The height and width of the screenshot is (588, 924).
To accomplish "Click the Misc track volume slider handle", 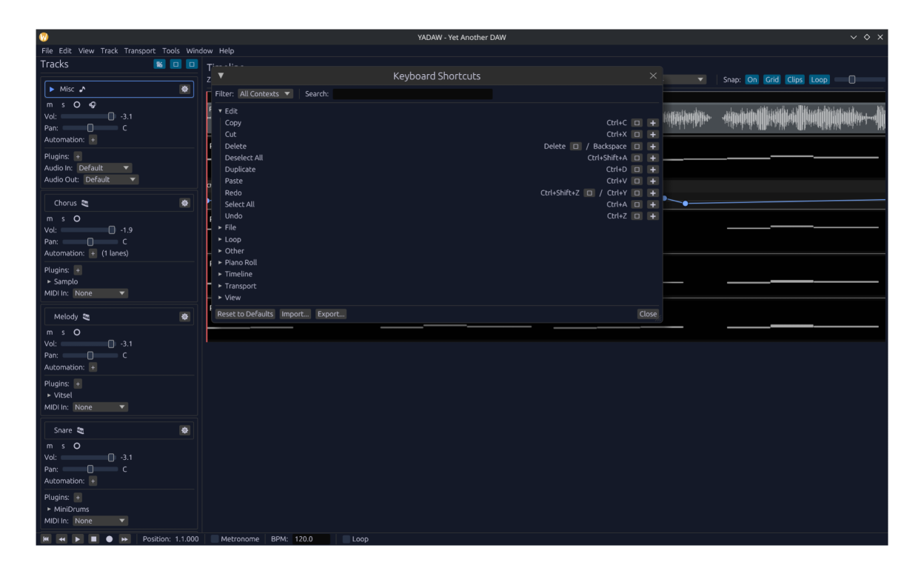I will 111,116.
